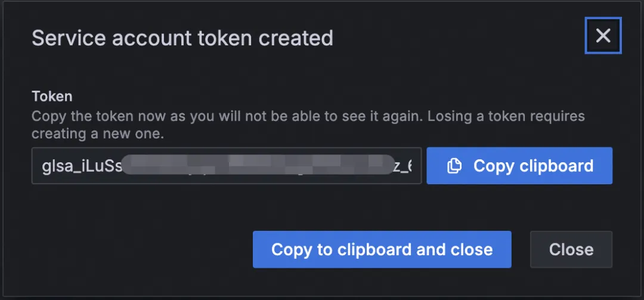Click the blank space left of the bottom buttons
Image resolution: width=644 pixels, height=300 pixels.
pyautogui.click(x=140, y=249)
